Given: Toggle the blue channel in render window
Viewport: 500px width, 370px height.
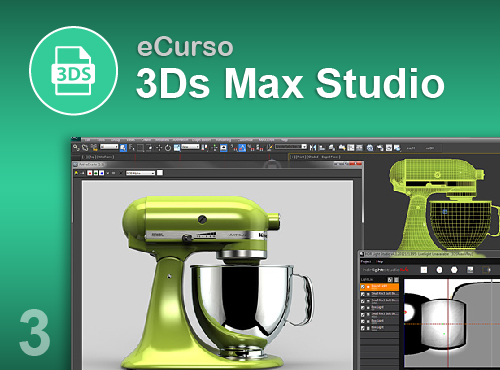Looking at the screenshot, I should (102, 173).
